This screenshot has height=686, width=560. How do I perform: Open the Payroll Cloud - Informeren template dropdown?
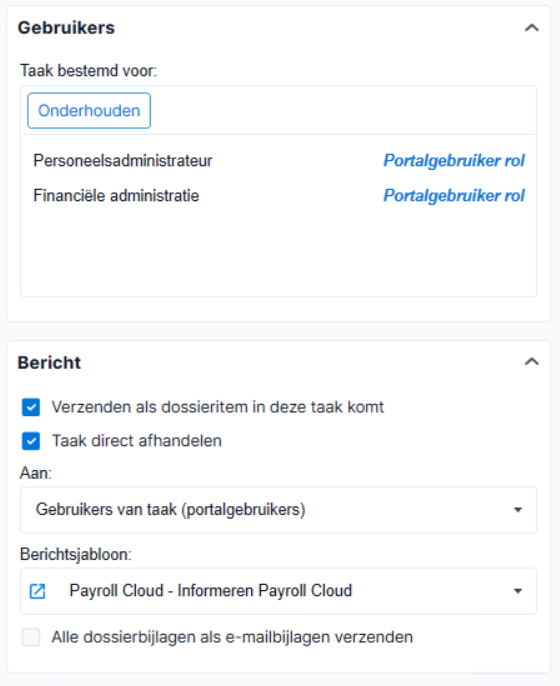click(x=278, y=591)
